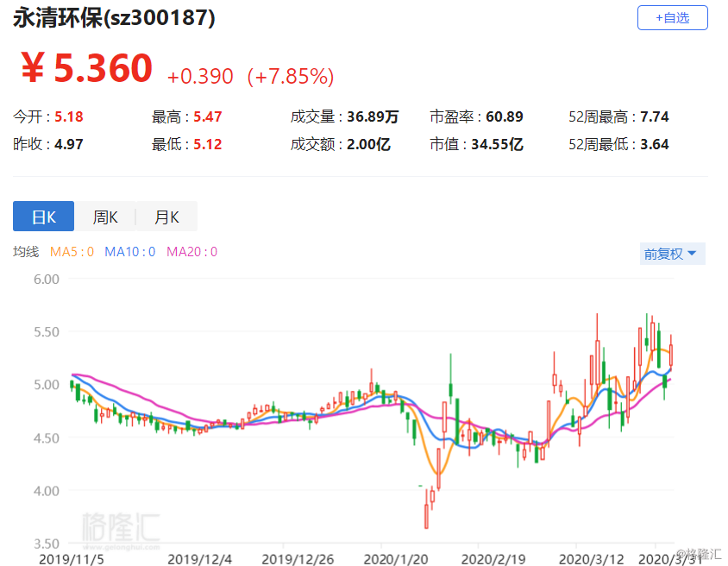This screenshot has height=566, width=728.
Task: Click the 最高 value 5.47
Action: [208, 116]
